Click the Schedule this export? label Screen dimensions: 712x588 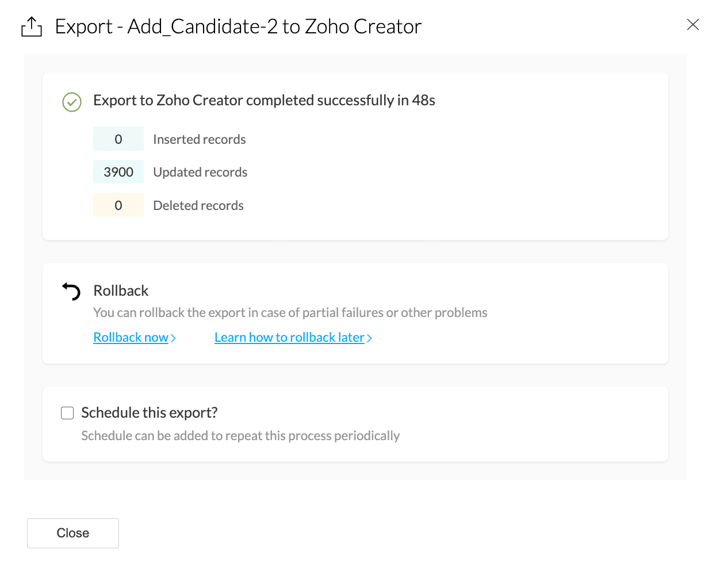click(150, 413)
